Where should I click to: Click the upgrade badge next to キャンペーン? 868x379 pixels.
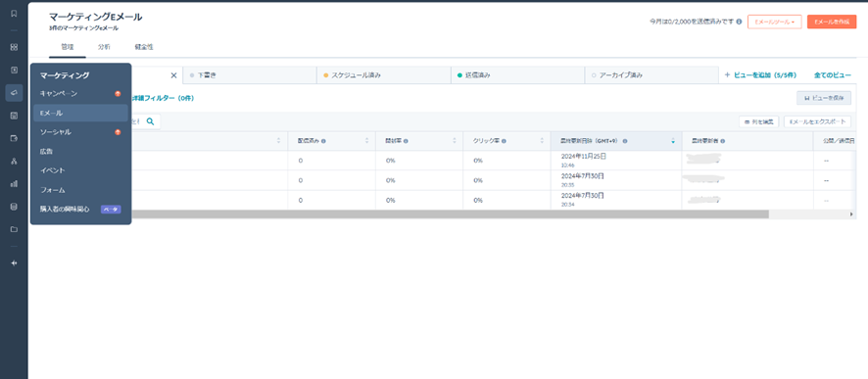pyautogui.click(x=118, y=93)
